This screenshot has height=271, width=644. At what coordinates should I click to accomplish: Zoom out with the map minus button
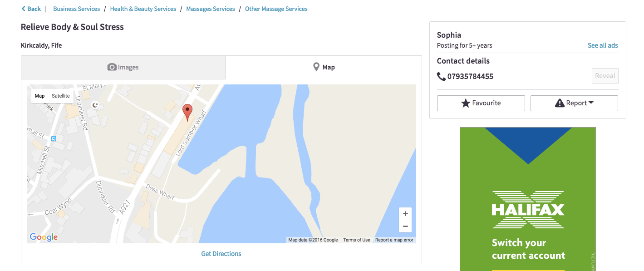click(405, 226)
